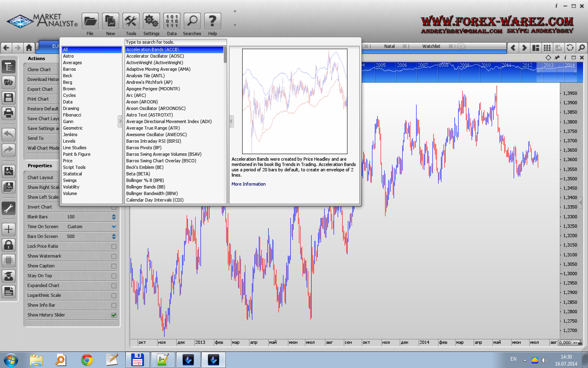Click the Blank Bars stepper arrows
The height and width of the screenshot is (368, 588).
pyautogui.click(x=114, y=217)
